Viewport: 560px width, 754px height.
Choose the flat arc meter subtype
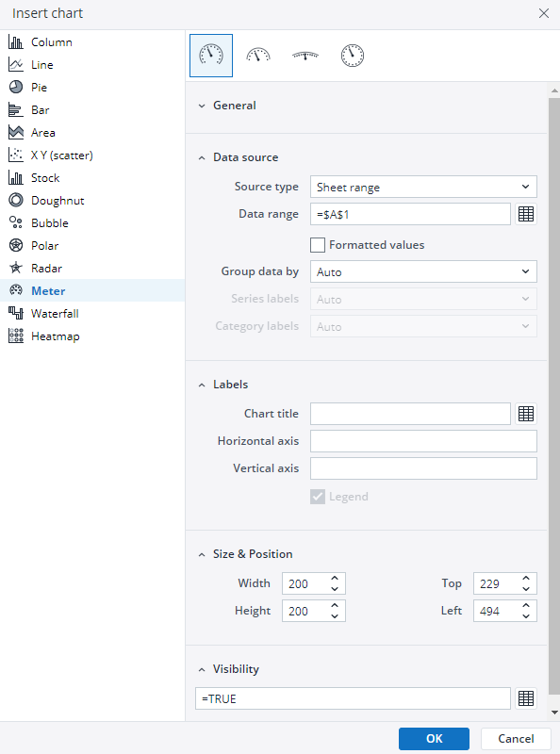coord(305,56)
